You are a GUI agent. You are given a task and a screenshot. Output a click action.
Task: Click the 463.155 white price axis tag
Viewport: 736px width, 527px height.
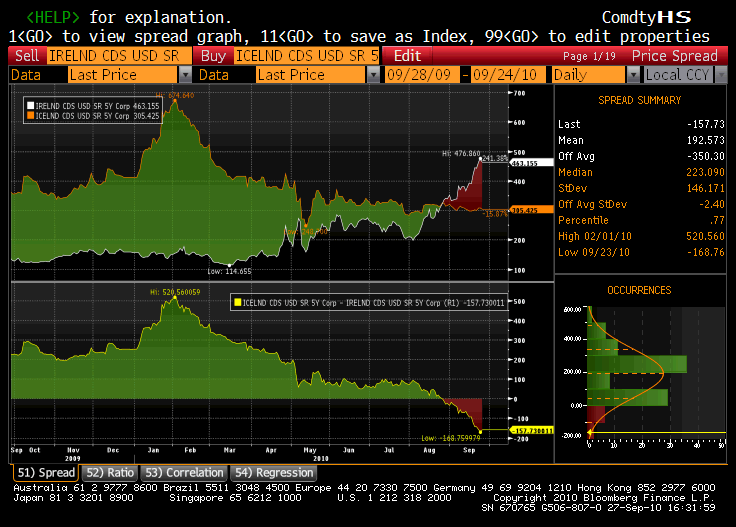[x=531, y=163]
